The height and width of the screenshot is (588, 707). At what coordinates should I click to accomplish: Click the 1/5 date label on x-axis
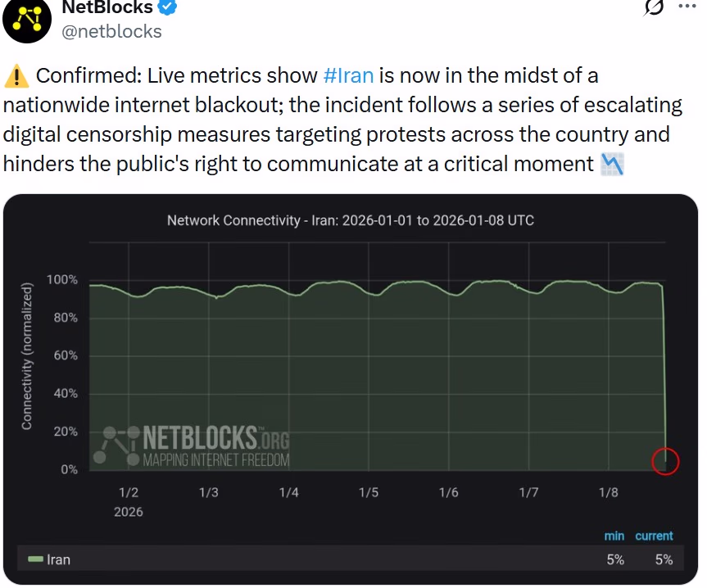tap(368, 493)
